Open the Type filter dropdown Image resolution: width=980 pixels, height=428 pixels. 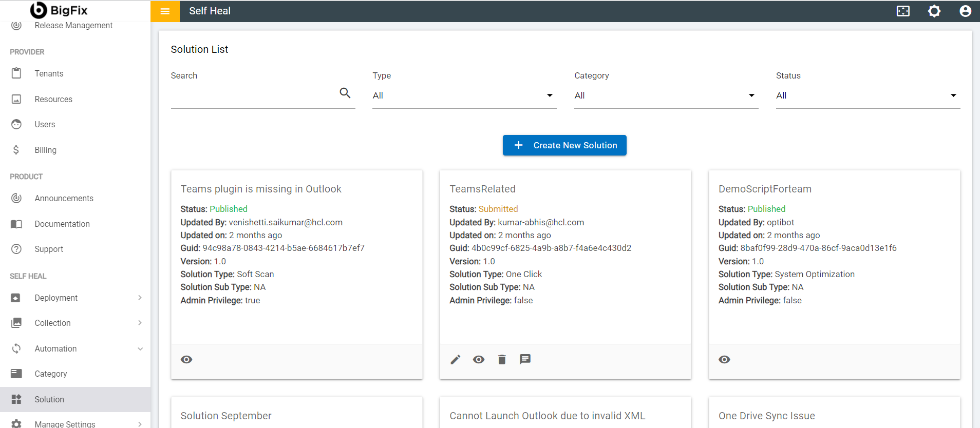464,95
